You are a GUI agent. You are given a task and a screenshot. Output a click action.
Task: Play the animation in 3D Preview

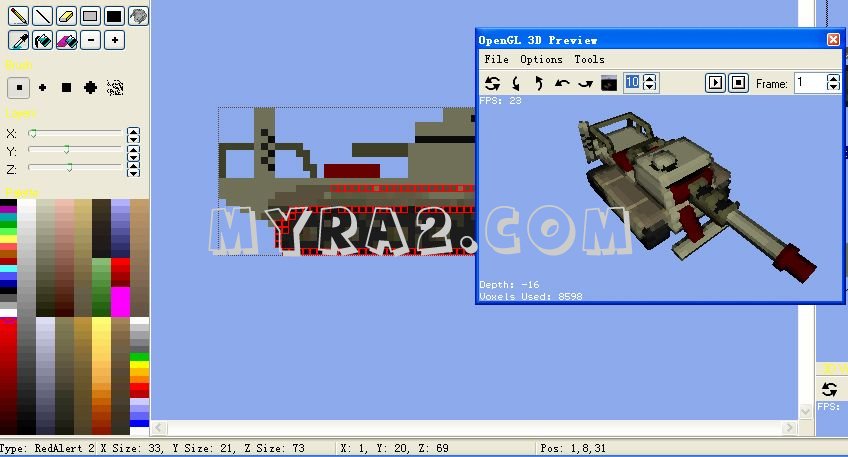[x=715, y=83]
